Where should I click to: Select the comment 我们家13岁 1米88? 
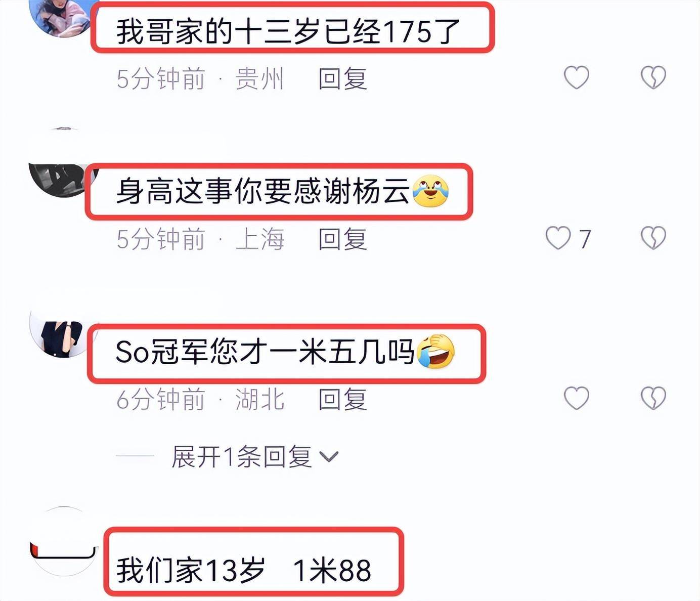(244, 570)
